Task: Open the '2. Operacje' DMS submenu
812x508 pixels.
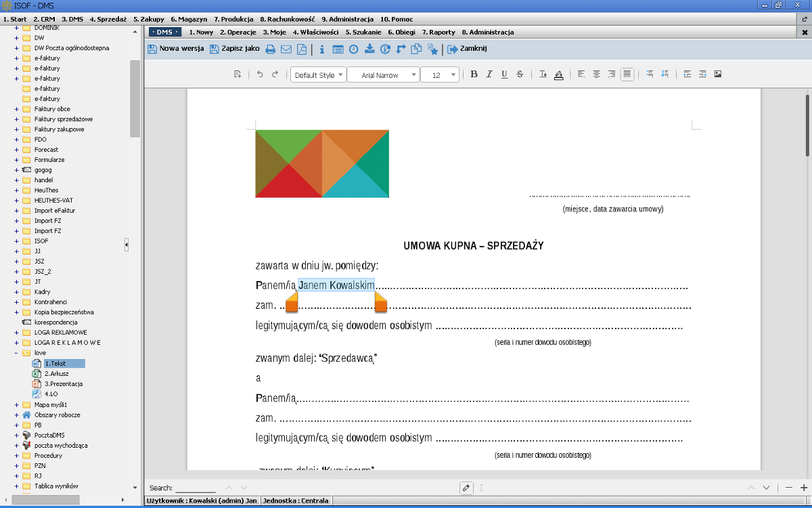Action: pyautogui.click(x=238, y=32)
